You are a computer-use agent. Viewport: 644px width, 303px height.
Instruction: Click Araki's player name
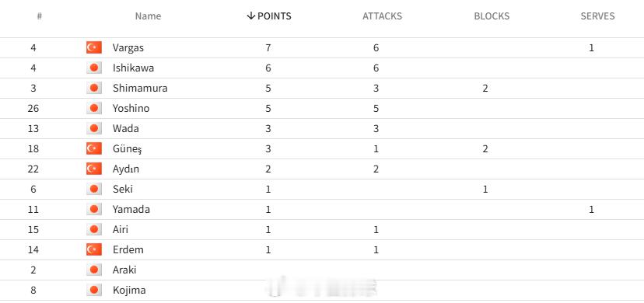point(124,270)
